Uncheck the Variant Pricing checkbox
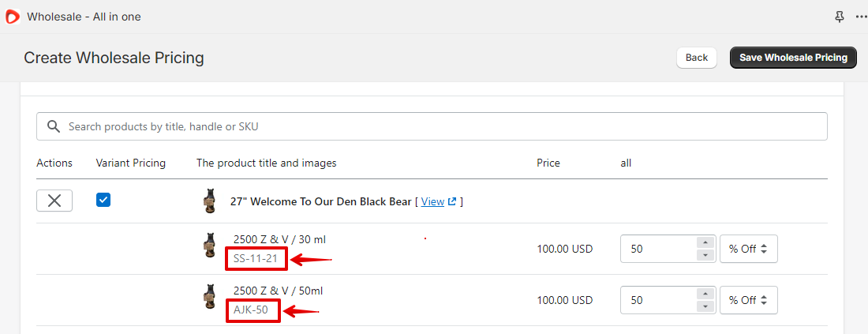Image resolution: width=868 pixels, height=334 pixels. tap(103, 200)
